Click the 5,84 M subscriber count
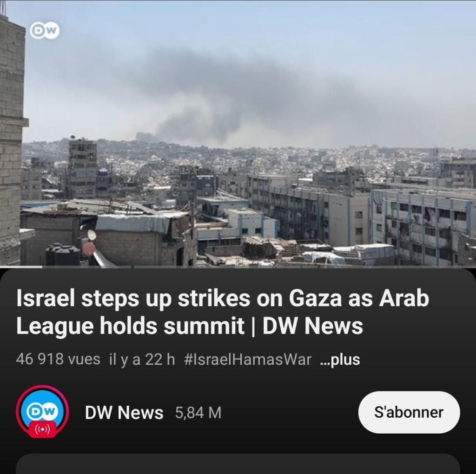 click(198, 413)
